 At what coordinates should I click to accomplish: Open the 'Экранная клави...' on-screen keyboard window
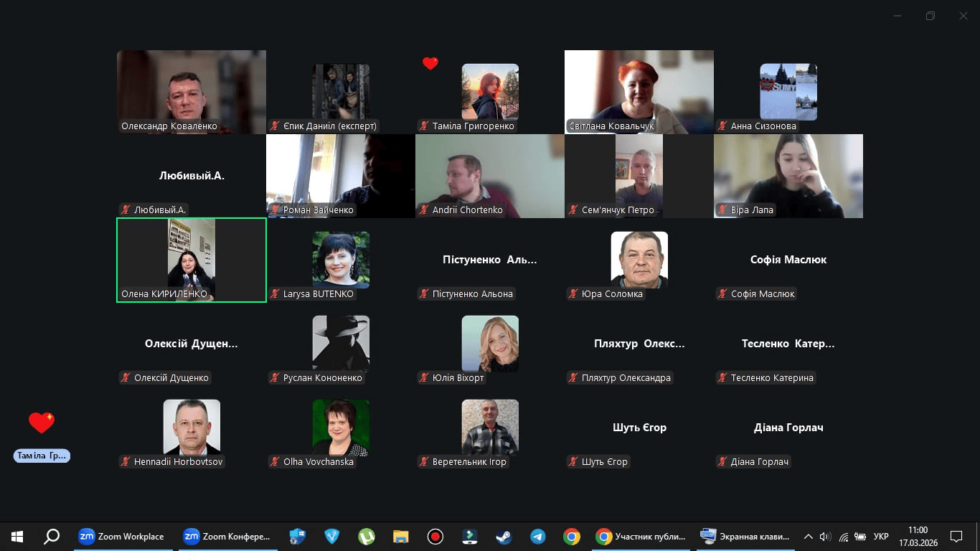745,537
